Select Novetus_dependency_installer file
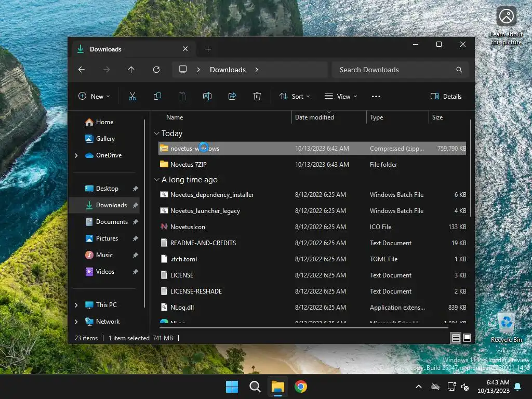The image size is (532, 399). pyautogui.click(x=312, y=195)
